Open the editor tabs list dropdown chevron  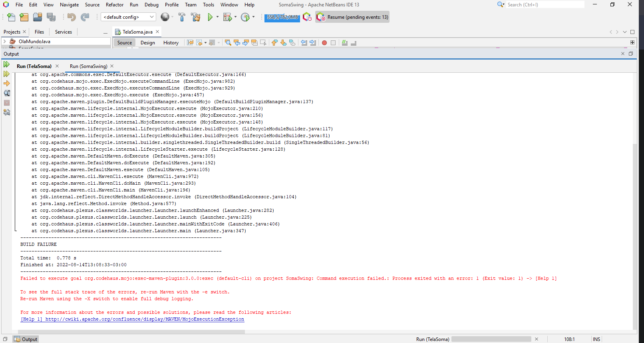tap(625, 32)
